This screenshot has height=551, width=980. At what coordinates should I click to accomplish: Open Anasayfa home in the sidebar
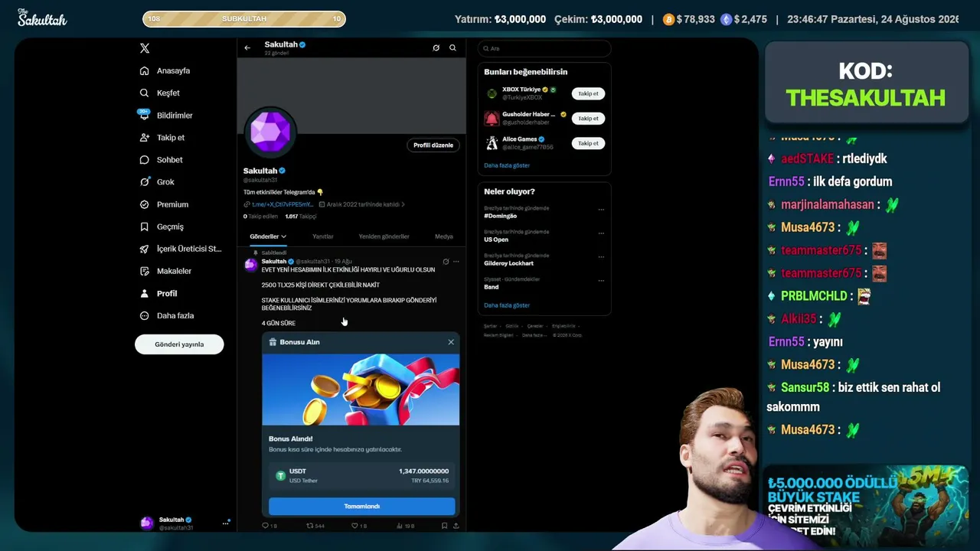pos(165,70)
